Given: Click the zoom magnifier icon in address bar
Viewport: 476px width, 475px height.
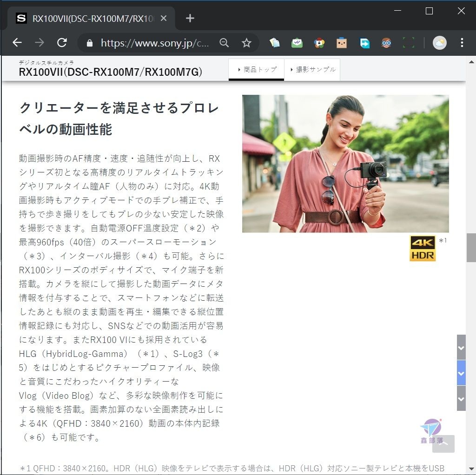Looking at the screenshot, I should pyautogui.click(x=224, y=43).
